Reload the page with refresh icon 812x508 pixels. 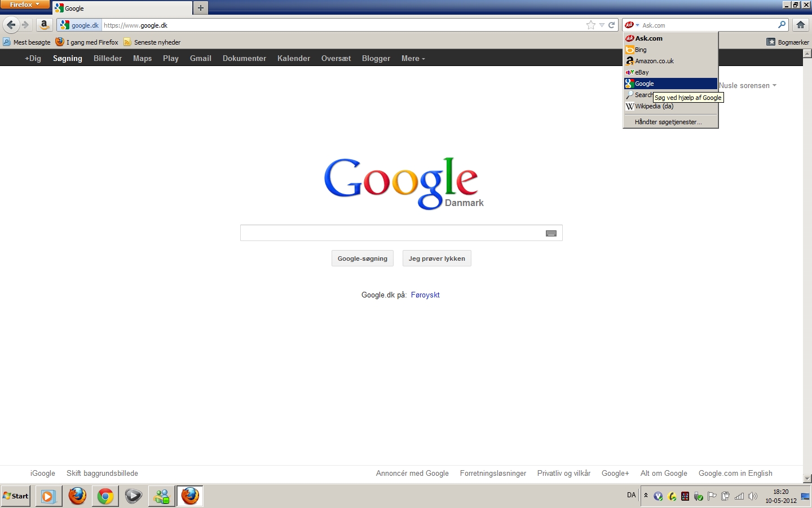pyautogui.click(x=612, y=25)
